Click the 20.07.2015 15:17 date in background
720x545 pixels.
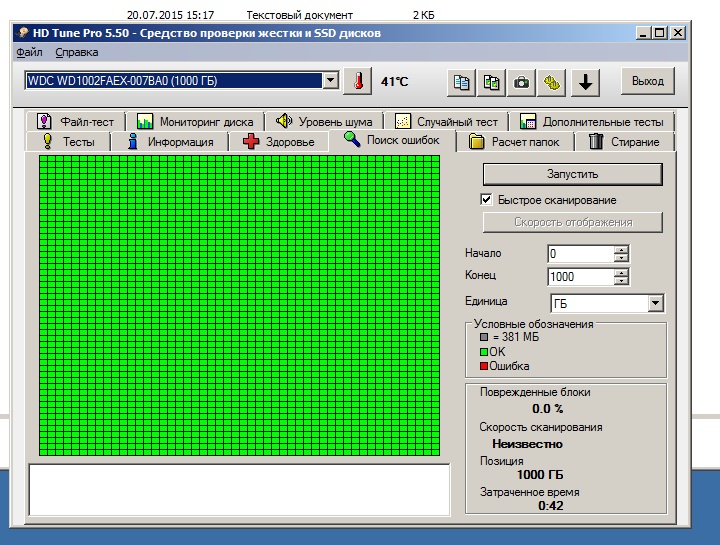[x=170, y=15]
